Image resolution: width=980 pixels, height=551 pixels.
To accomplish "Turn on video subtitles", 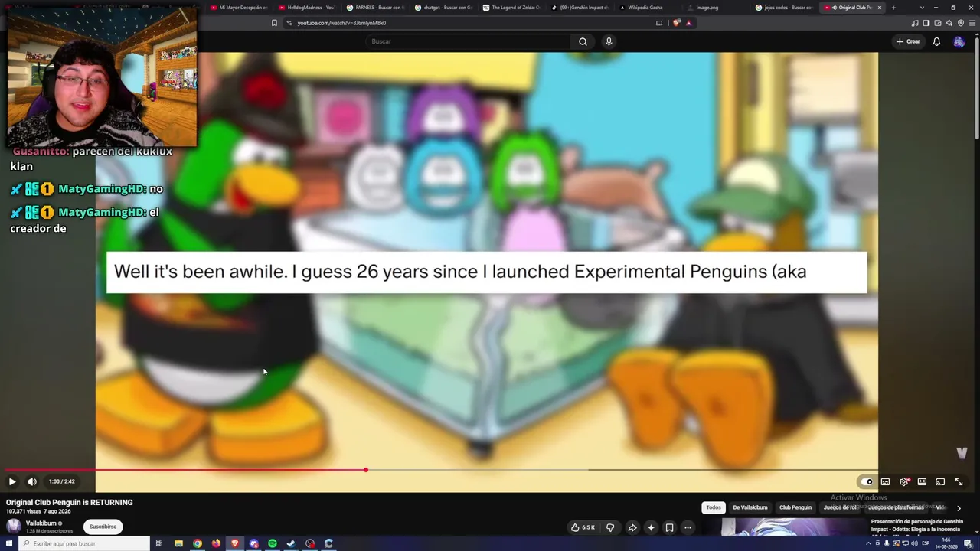I will tap(885, 481).
